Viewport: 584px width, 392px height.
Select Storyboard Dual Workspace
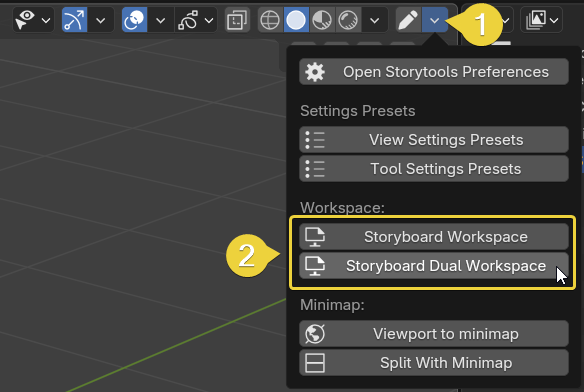[434, 266]
